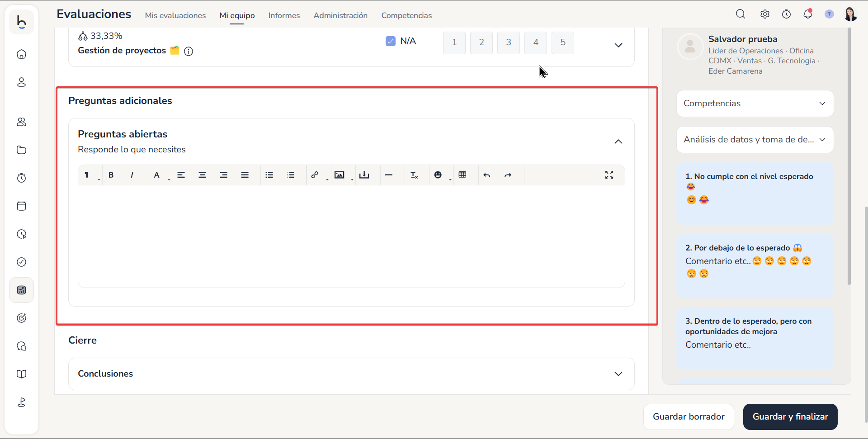This screenshot has height=439, width=868.
Task: Open the people group icon in sidebar
Action: coord(22,122)
